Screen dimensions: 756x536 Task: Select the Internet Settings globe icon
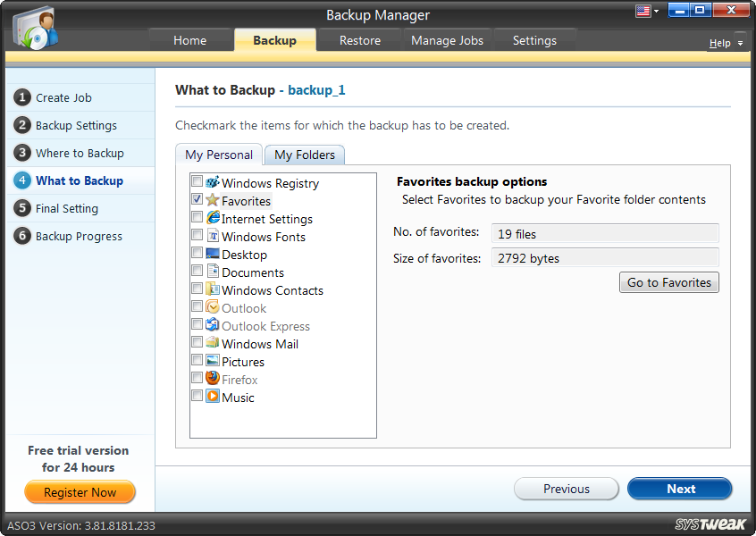212,219
